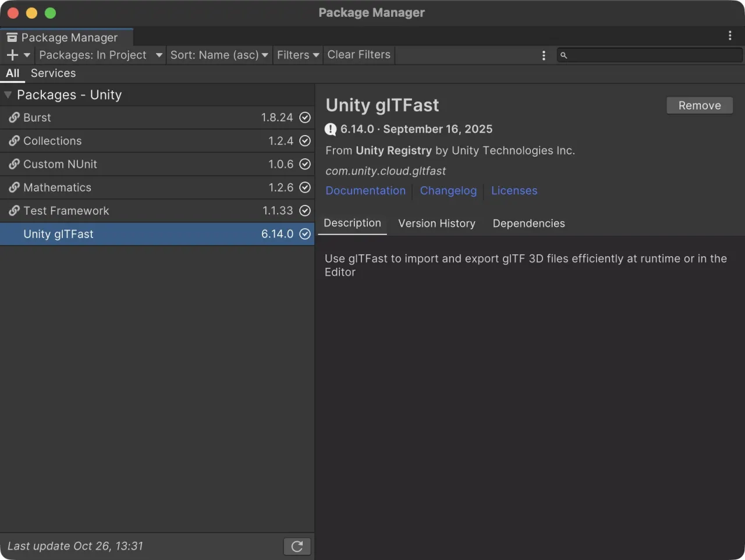The image size is (745, 560).
Task: Click the link icon next to Custom NUnit
Action: (14, 164)
